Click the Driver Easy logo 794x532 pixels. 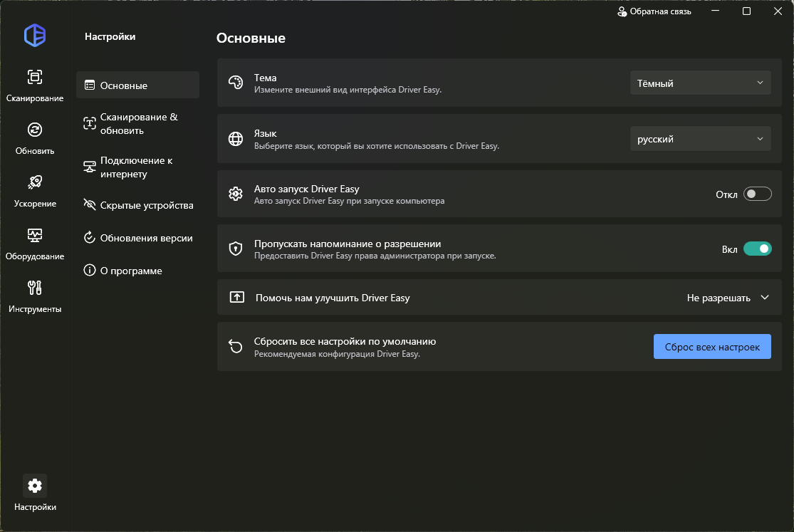pyautogui.click(x=35, y=36)
